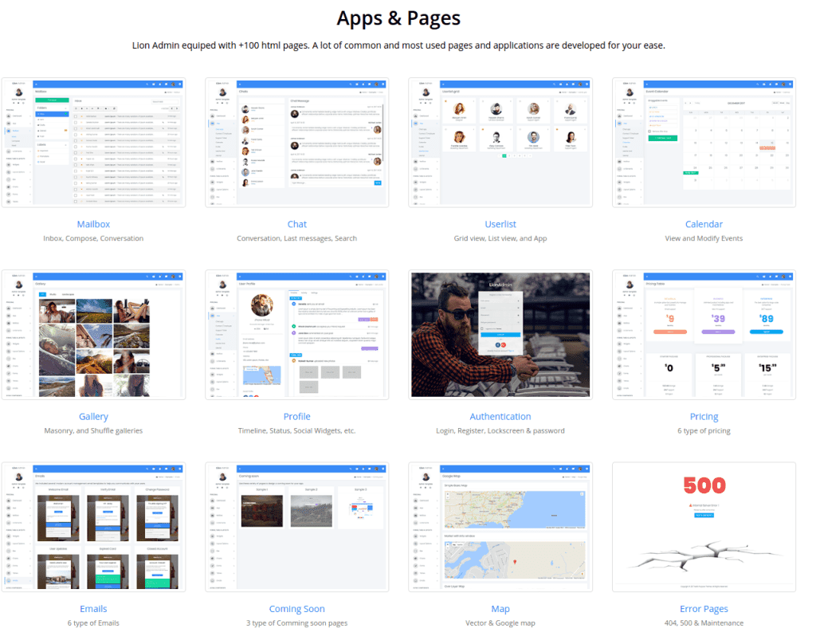Screen dimensions: 816x644
Task: Select the Calendar title link
Action: click(x=704, y=224)
